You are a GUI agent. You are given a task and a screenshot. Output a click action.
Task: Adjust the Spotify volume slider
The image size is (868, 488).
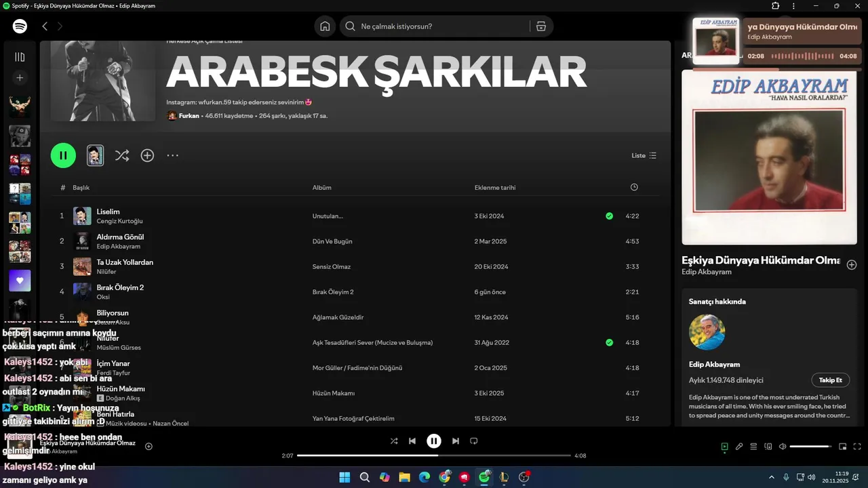(811, 447)
